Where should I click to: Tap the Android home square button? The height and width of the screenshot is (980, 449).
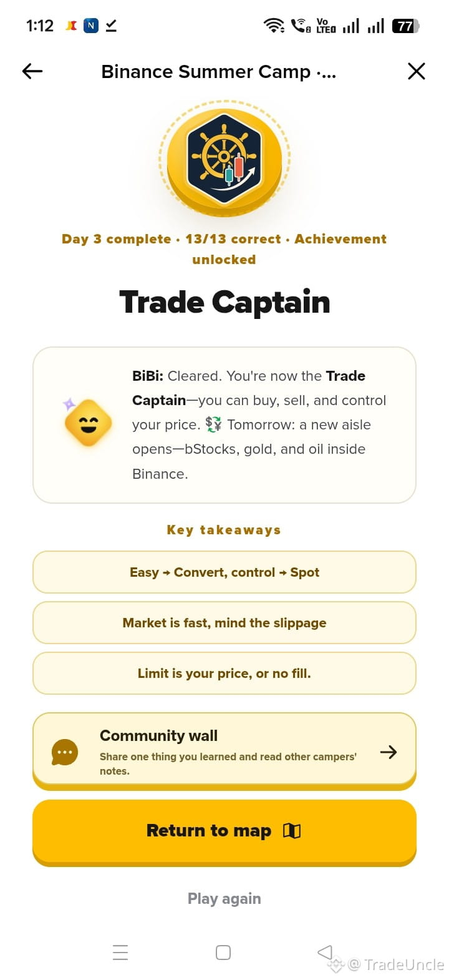pos(223,952)
